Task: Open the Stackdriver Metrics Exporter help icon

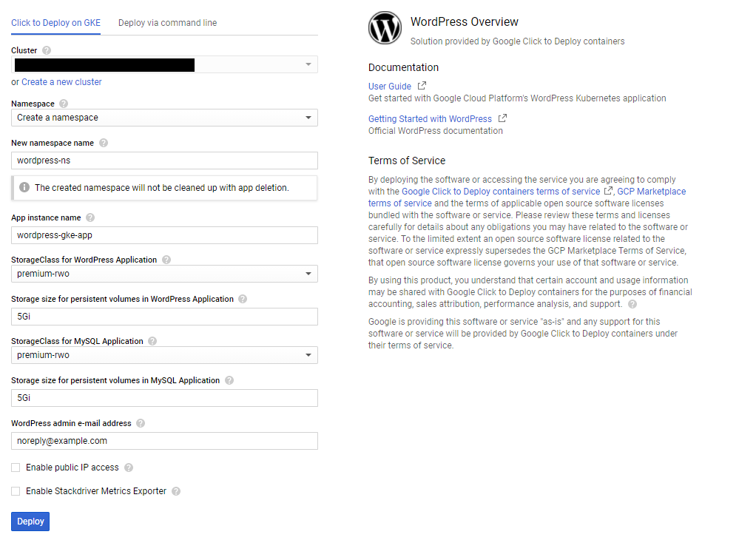Action: pos(175,491)
